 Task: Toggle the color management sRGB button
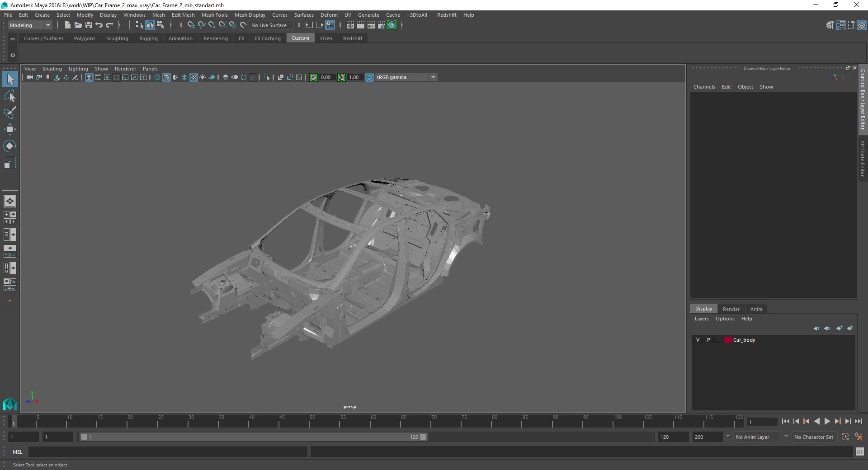point(369,77)
